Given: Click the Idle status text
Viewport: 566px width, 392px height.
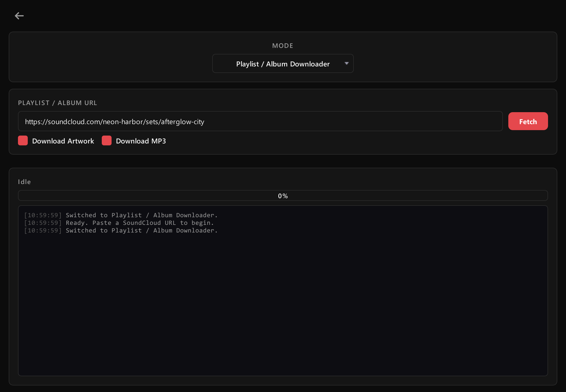Looking at the screenshot, I should [x=24, y=182].
